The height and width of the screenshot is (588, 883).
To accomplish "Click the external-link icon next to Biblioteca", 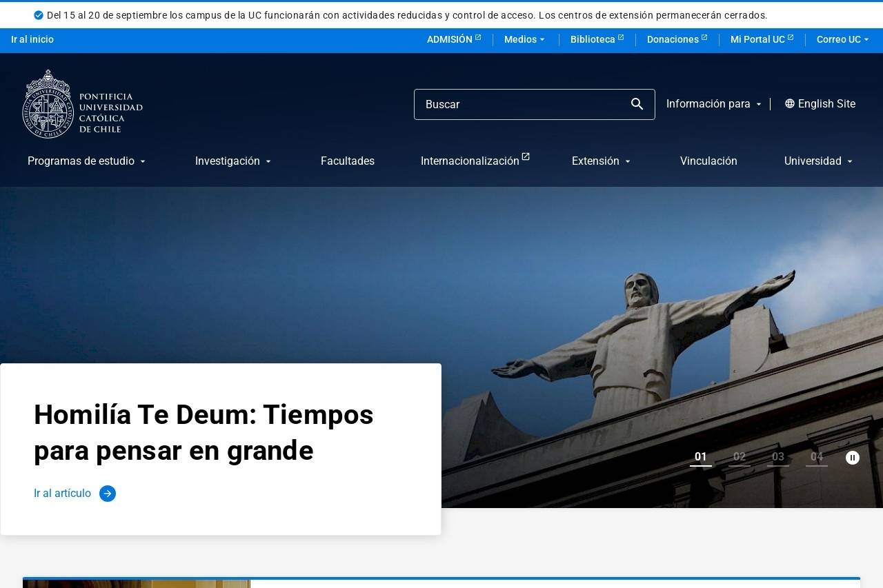I will 621,37.
